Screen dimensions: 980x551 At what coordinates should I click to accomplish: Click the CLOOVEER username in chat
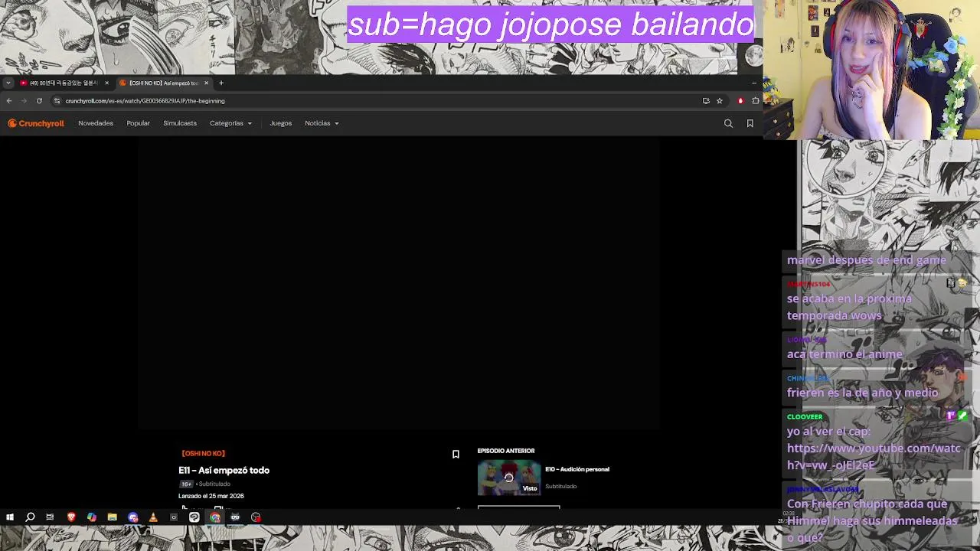(x=805, y=417)
